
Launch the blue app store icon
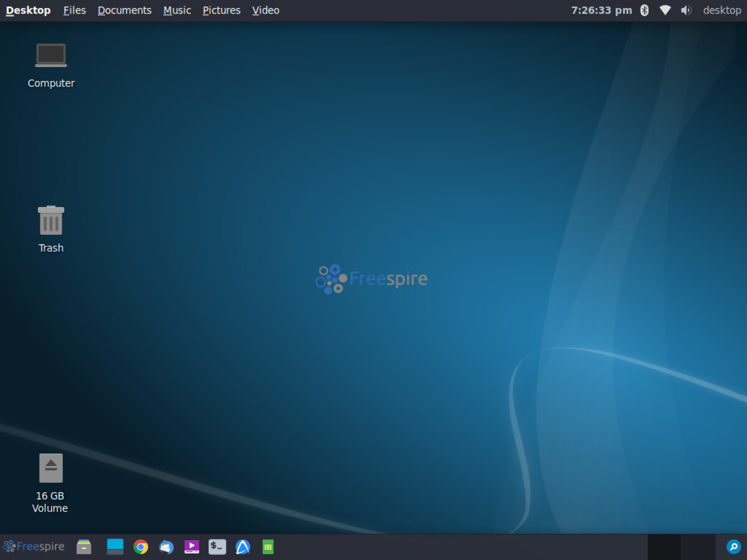point(243,547)
